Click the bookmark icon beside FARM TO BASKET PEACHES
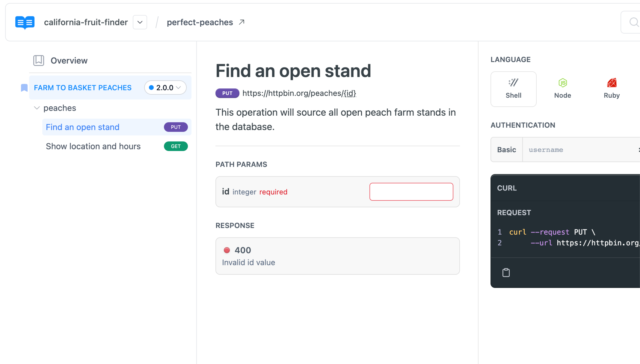640x364 pixels. 24,87
